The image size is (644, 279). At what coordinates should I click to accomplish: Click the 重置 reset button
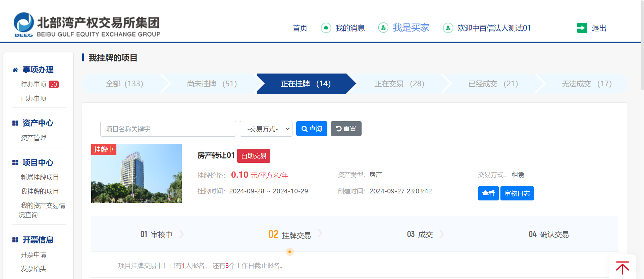point(346,129)
